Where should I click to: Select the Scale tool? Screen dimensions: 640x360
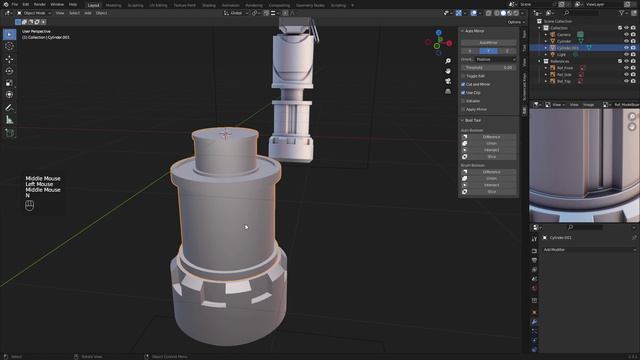pyautogui.click(x=9, y=83)
